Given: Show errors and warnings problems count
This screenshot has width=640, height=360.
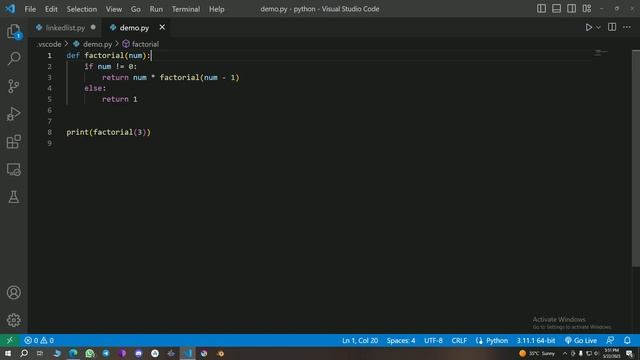Looking at the screenshot, I should pyautogui.click(x=39, y=340).
